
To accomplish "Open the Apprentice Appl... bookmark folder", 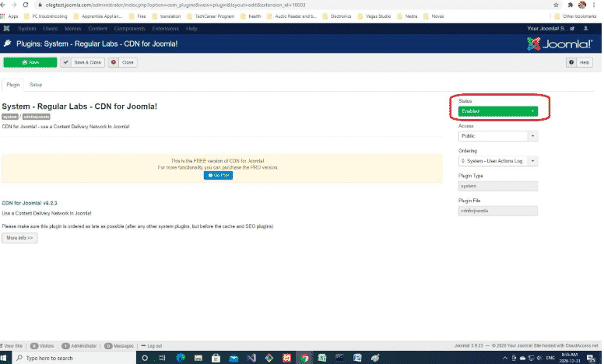I will click(x=98, y=16).
